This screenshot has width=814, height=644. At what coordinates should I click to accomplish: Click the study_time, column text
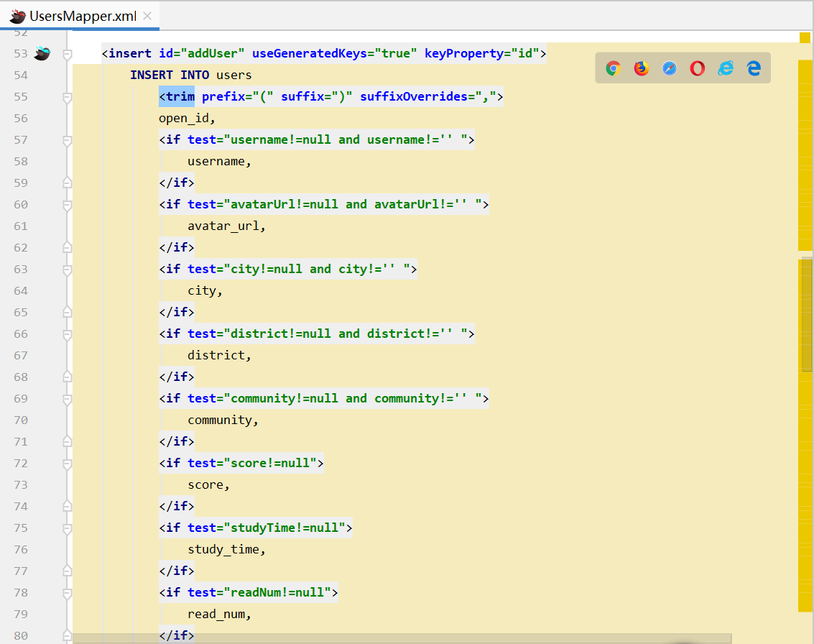click(x=226, y=549)
